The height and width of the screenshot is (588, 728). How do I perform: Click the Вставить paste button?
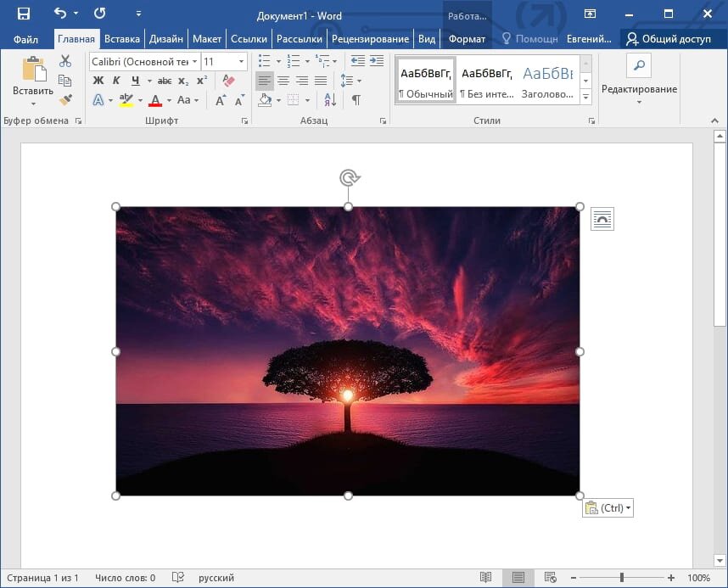click(x=33, y=75)
